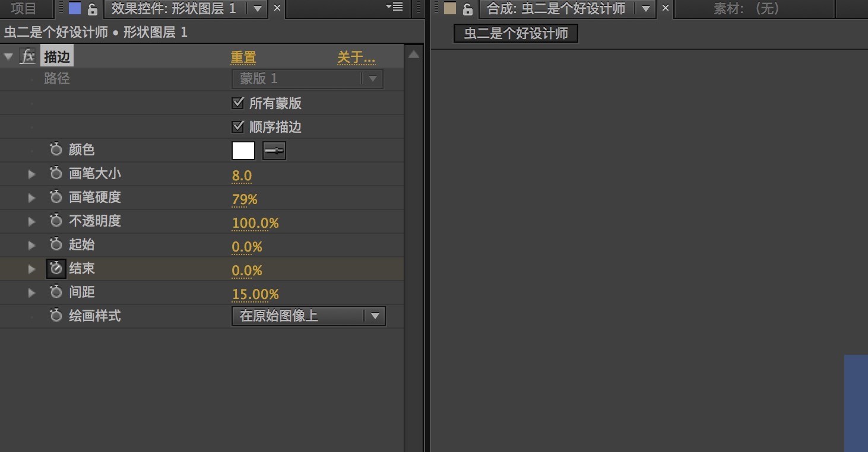Open the white 颜色 color swatch
The height and width of the screenshot is (452, 868).
coord(243,151)
